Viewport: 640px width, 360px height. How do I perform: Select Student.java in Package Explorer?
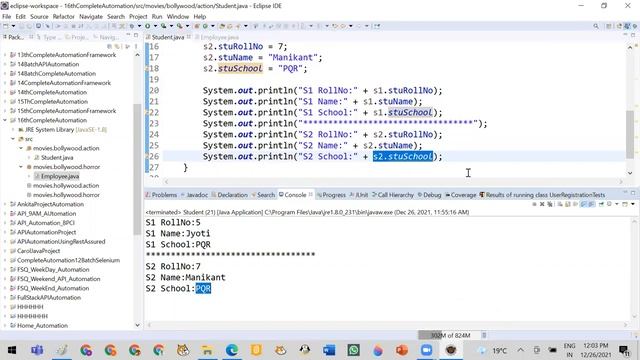[57, 158]
